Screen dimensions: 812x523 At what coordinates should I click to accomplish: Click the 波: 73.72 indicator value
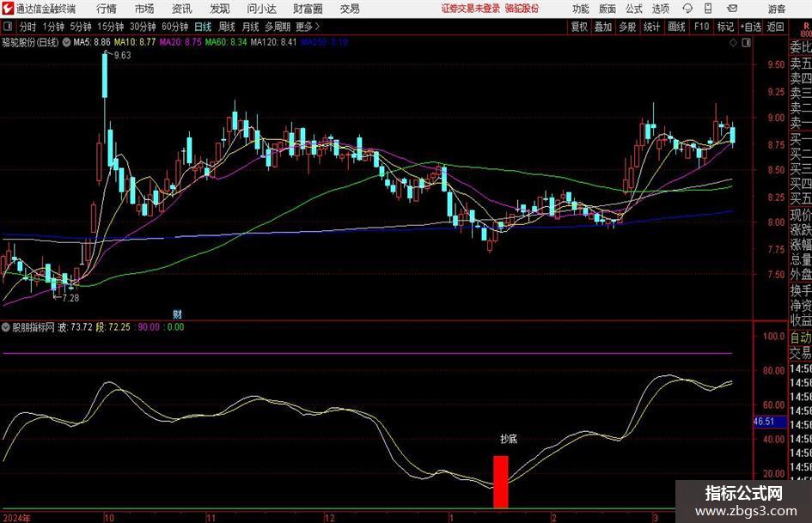click(75, 327)
